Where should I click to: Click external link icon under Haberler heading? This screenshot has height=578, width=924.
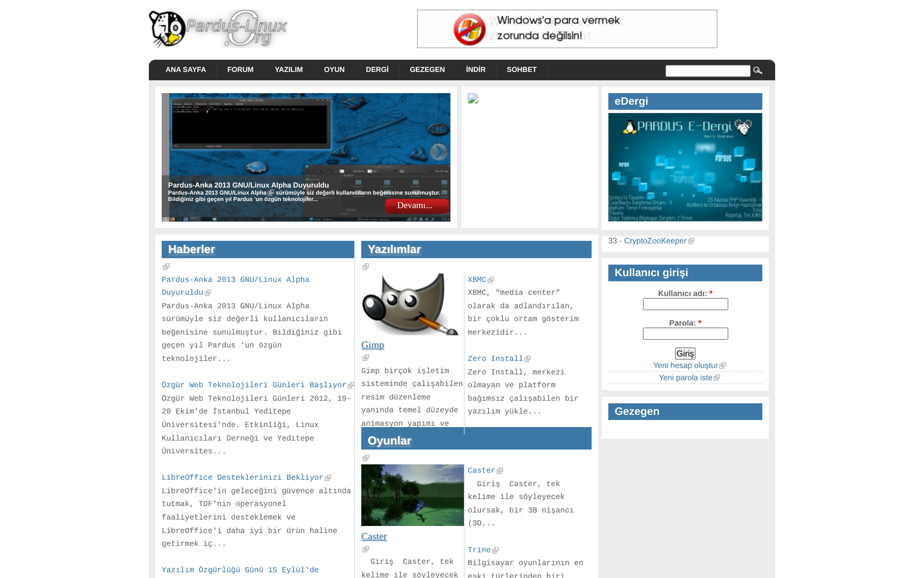tap(166, 267)
